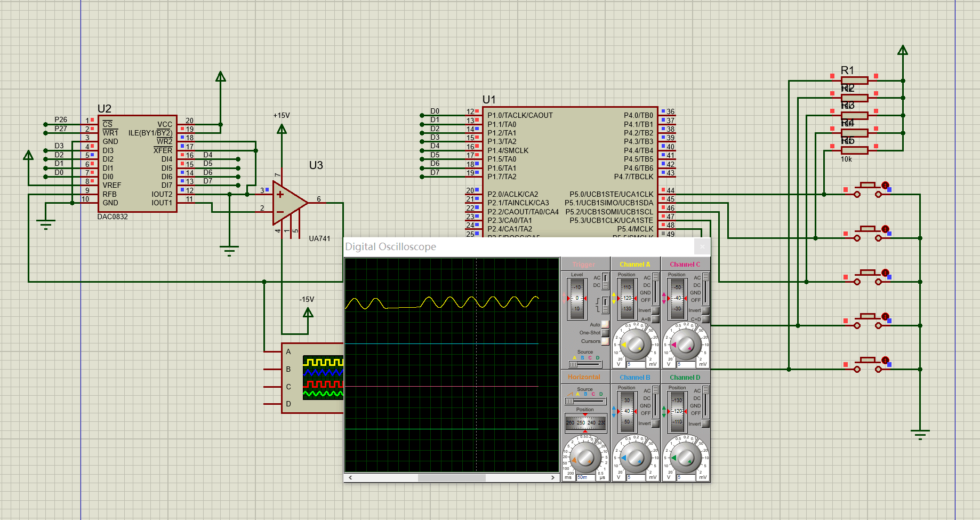Click Channel B Position thumbwheel
980x520 pixels.
point(627,411)
